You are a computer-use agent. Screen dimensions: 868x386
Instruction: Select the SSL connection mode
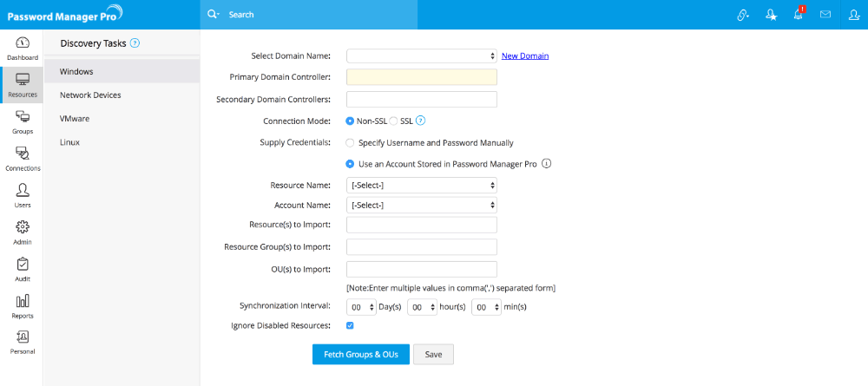[x=394, y=121]
